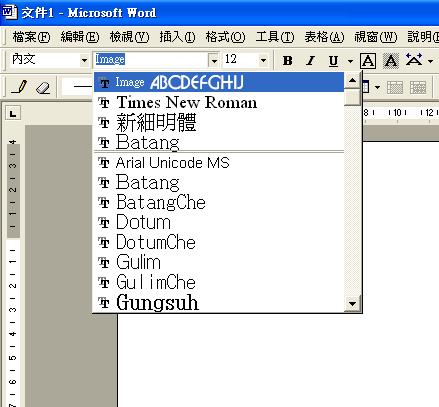Click font list scroll up arrow

352,81
